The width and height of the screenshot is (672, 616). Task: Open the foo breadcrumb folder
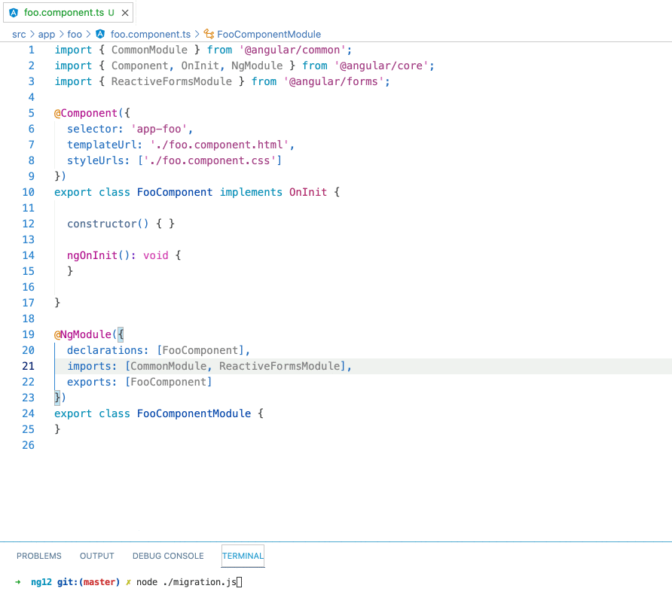click(x=74, y=35)
